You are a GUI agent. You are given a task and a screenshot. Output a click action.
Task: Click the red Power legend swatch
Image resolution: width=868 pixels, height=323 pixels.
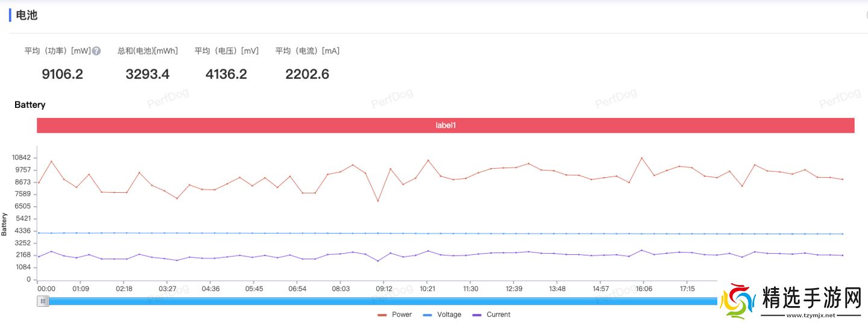382,315
